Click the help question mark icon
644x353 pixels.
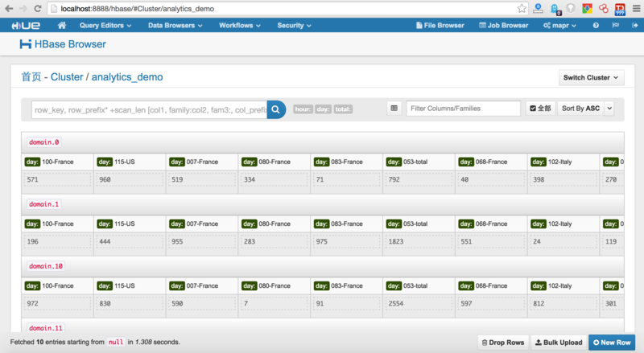[x=596, y=25]
